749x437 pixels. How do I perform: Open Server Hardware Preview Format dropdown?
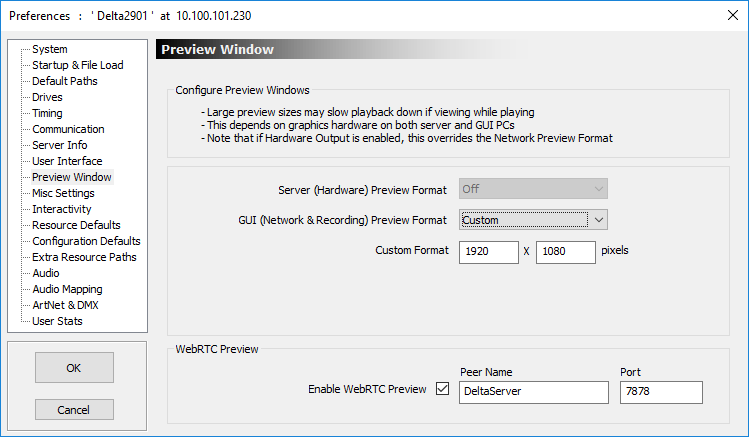tap(533, 189)
